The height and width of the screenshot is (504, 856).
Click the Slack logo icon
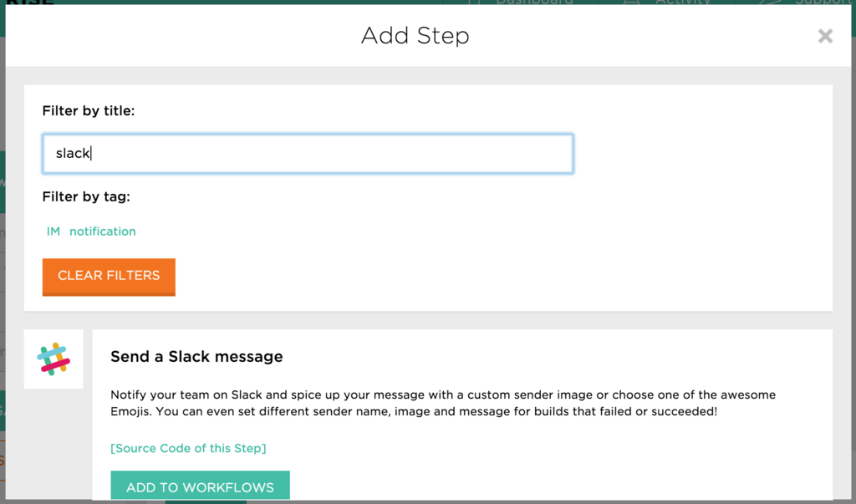[53, 359]
